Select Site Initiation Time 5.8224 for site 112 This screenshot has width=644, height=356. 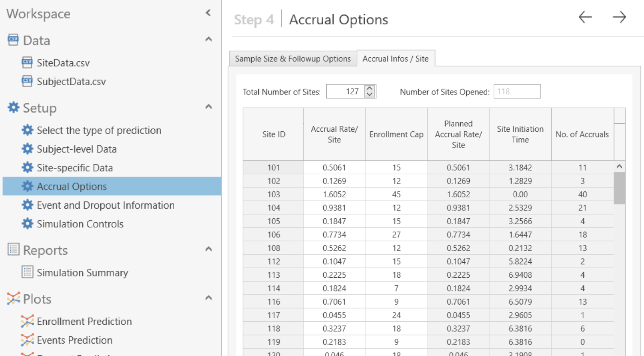tap(520, 261)
